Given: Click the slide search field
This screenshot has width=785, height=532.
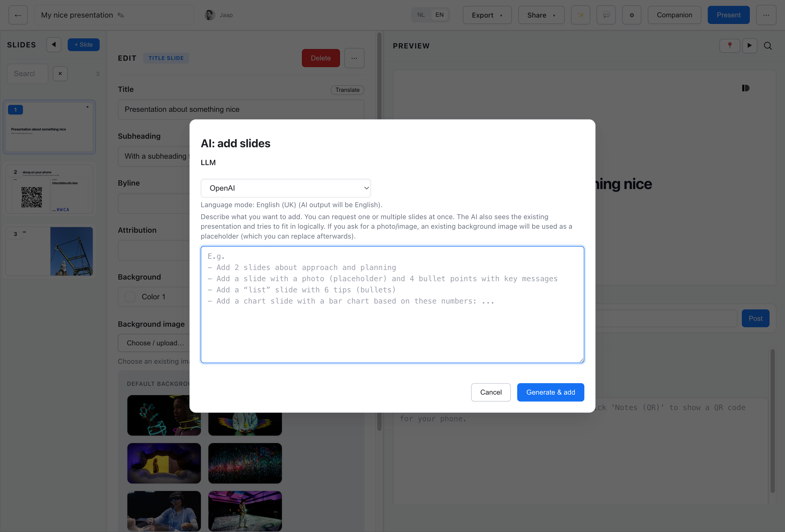Looking at the screenshot, I should (28, 73).
